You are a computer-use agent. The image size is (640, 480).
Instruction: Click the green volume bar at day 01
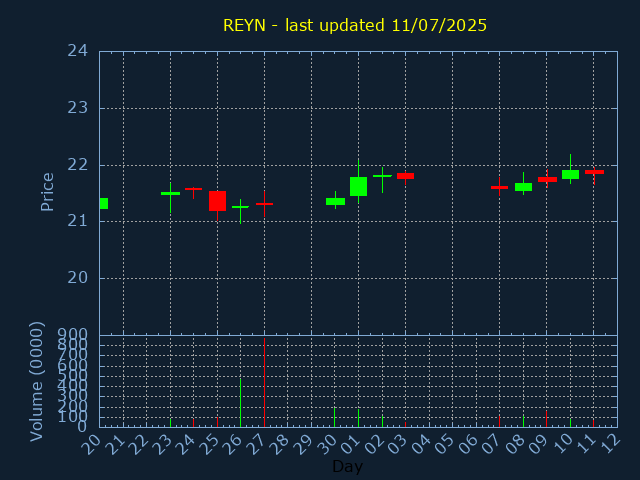pos(358,418)
